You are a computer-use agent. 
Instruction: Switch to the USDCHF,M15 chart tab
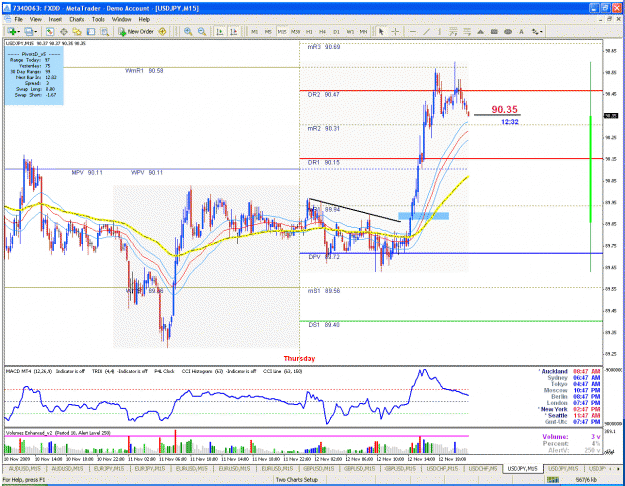click(442, 468)
